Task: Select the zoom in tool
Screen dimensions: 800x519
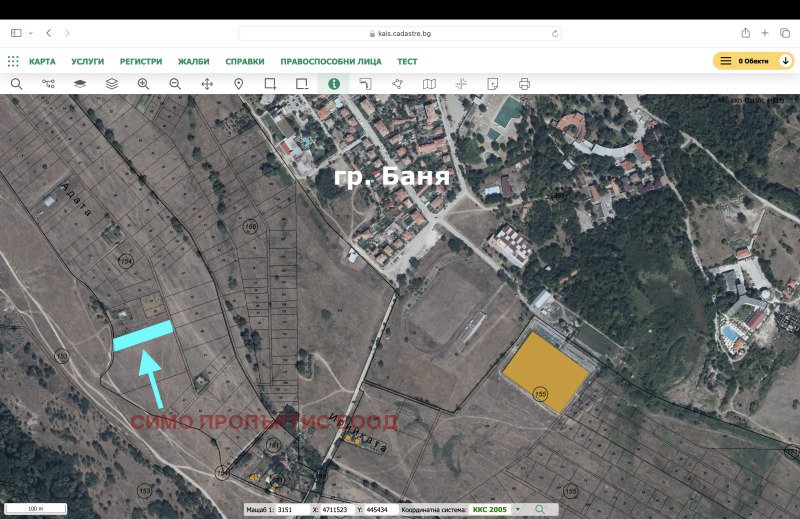Action: tap(143, 84)
